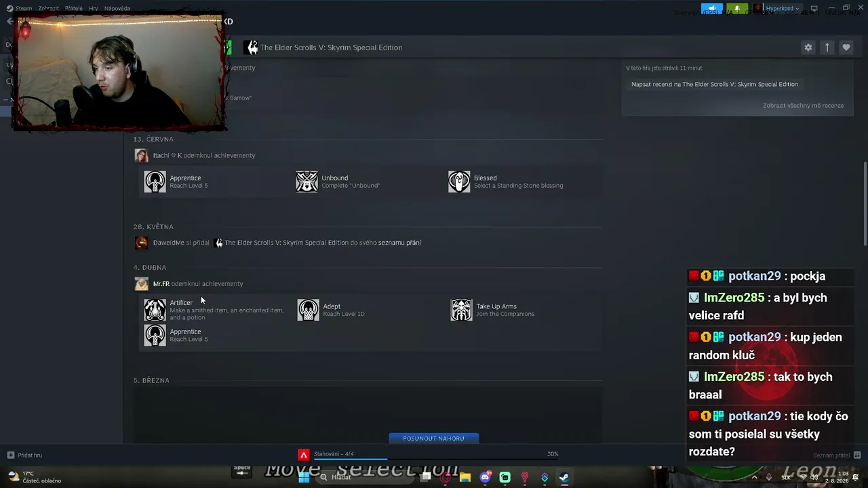
Task: Favorite Skyrim with the heart icon
Action: tap(846, 47)
